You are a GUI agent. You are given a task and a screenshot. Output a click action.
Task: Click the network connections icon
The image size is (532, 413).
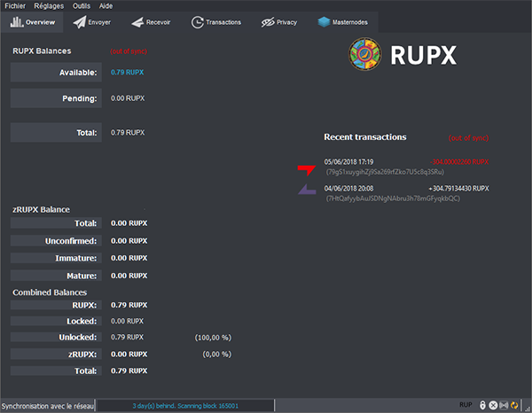[504, 405]
